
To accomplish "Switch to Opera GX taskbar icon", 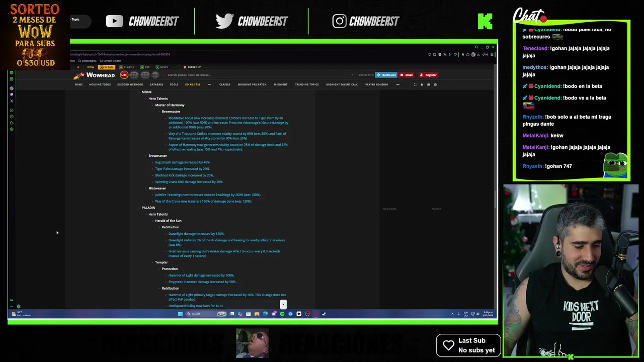I will click(315, 314).
